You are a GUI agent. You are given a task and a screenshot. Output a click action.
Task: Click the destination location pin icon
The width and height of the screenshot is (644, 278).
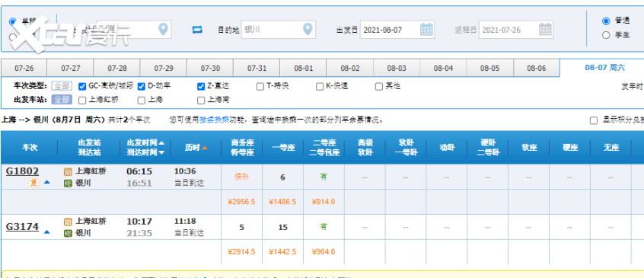click(x=308, y=29)
